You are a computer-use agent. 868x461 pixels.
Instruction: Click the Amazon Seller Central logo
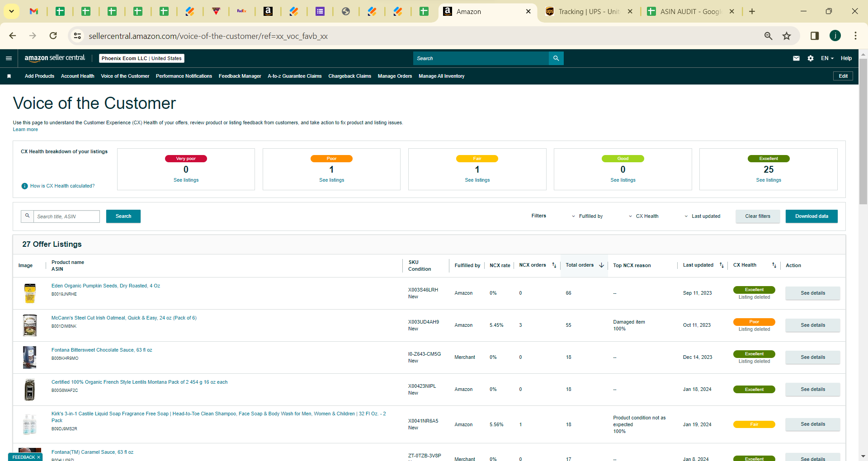(55, 58)
